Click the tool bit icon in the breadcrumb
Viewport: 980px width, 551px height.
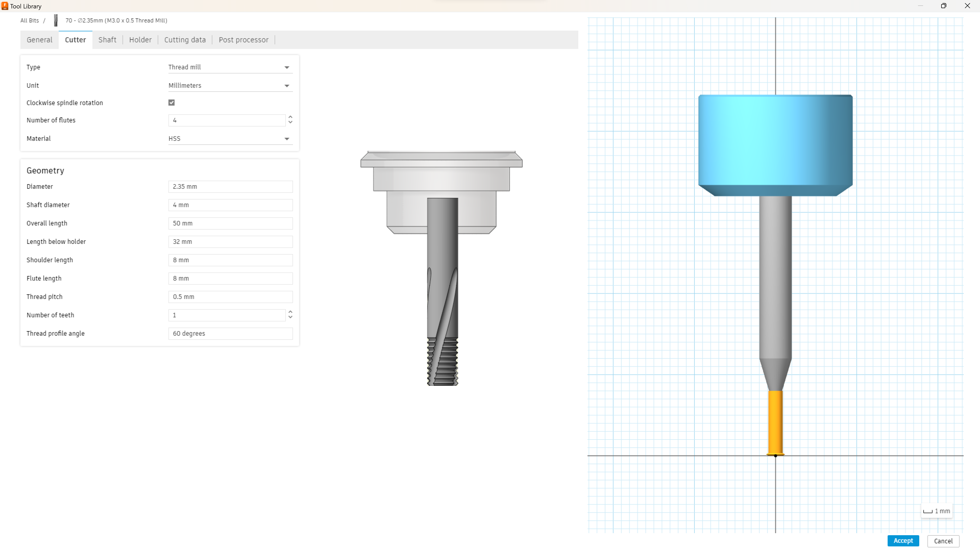pyautogui.click(x=56, y=20)
